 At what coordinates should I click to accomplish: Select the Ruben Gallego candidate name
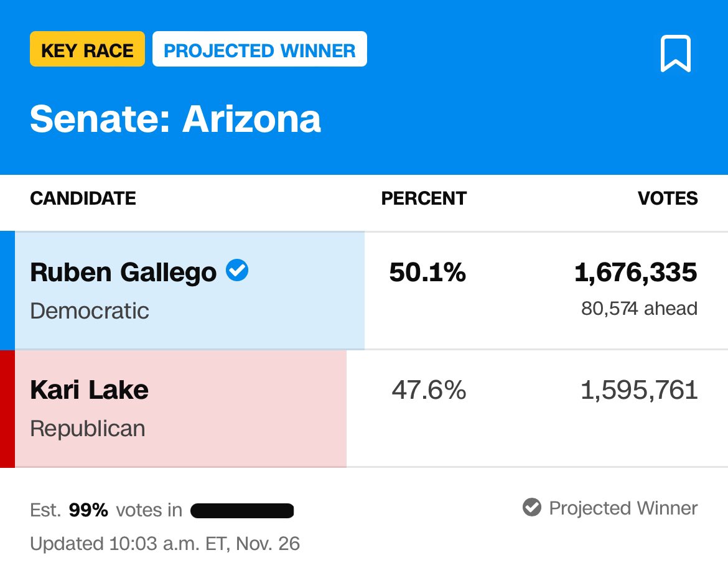tap(123, 273)
